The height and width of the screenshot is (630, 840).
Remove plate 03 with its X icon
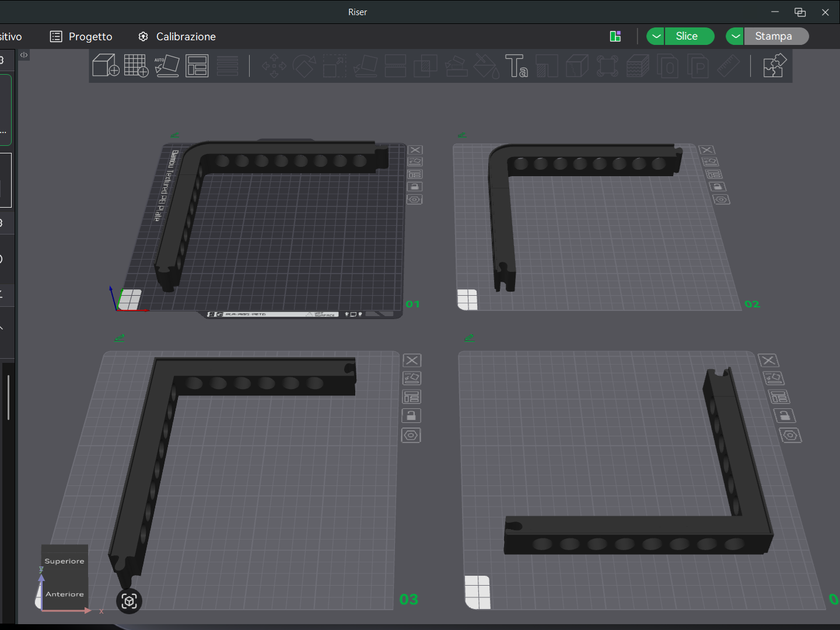click(412, 360)
